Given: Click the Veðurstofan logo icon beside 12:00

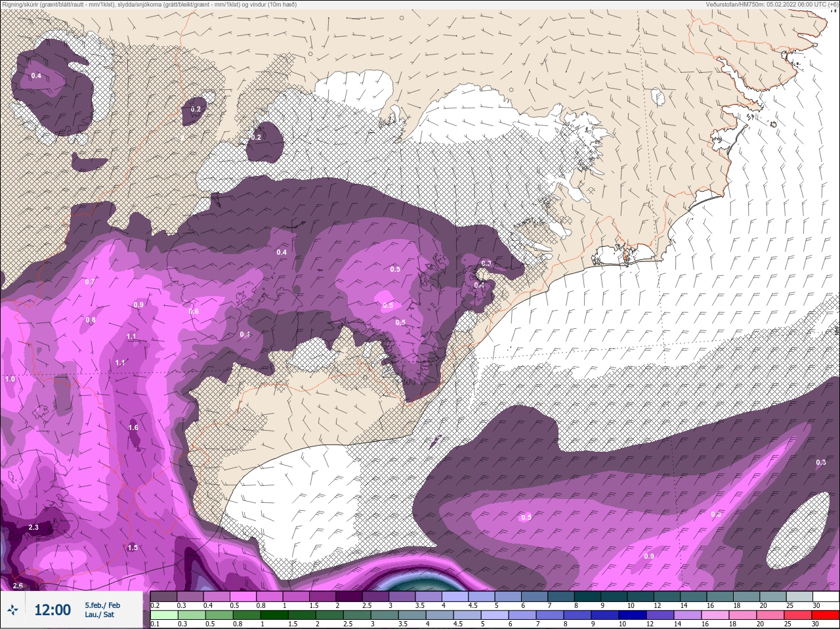Looking at the screenshot, I should 13,610.
